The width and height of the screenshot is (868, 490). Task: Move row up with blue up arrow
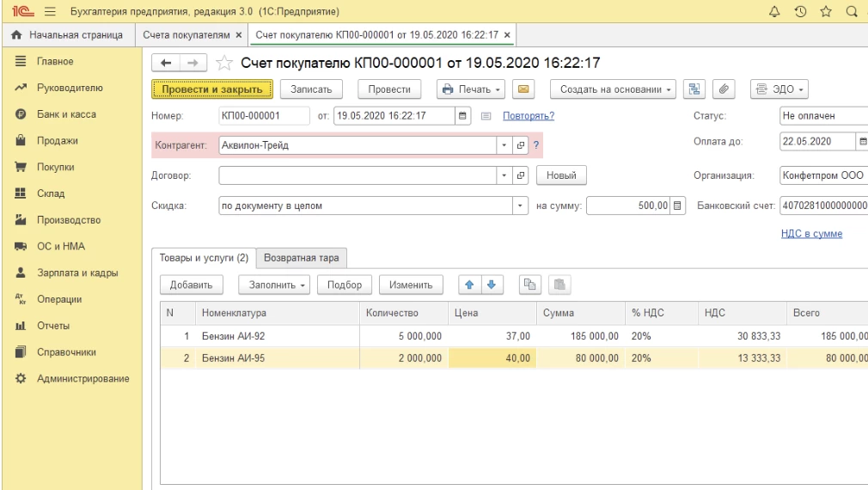(470, 285)
